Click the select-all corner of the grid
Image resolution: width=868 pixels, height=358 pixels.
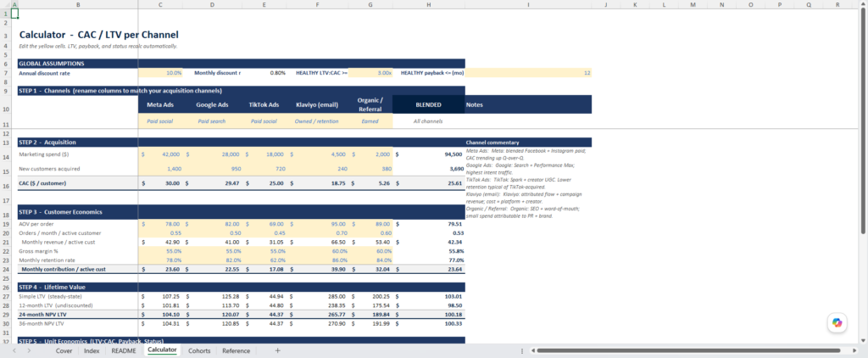click(x=6, y=4)
